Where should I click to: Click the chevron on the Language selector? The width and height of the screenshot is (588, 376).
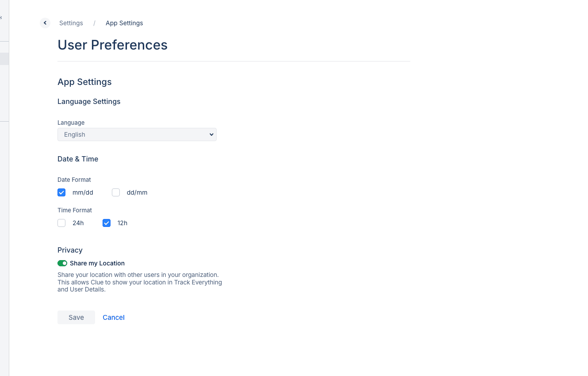click(x=211, y=134)
